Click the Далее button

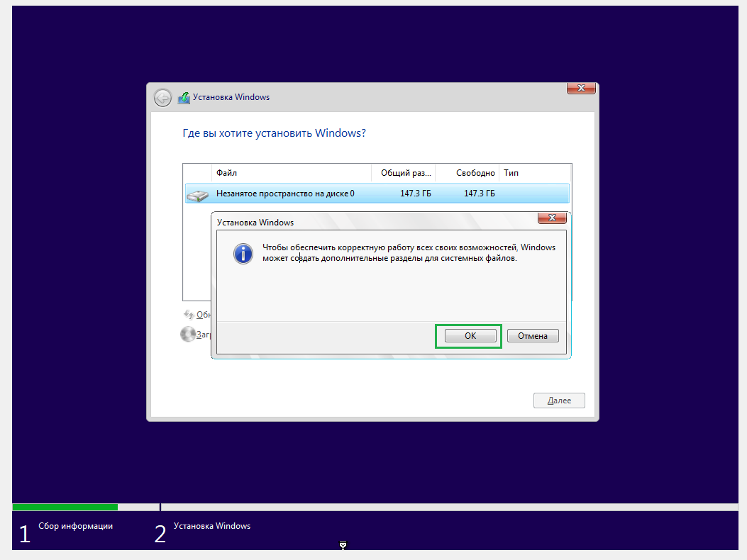click(x=559, y=401)
